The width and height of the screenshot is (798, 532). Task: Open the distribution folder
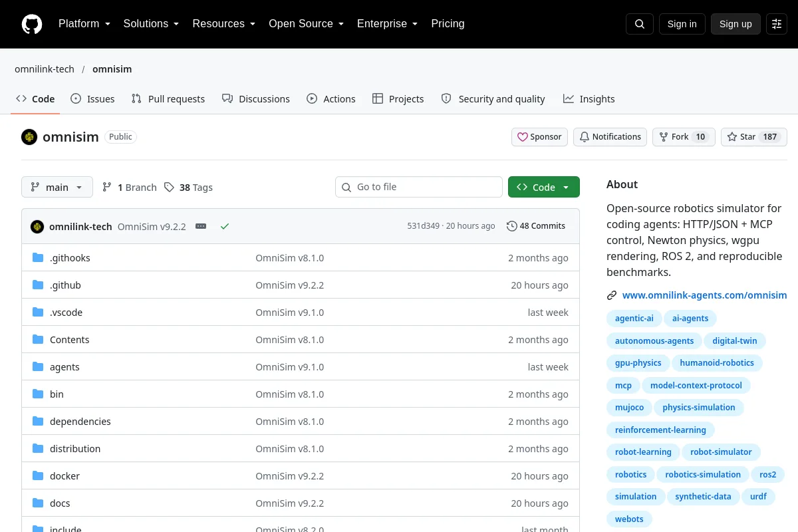pyautogui.click(x=75, y=449)
